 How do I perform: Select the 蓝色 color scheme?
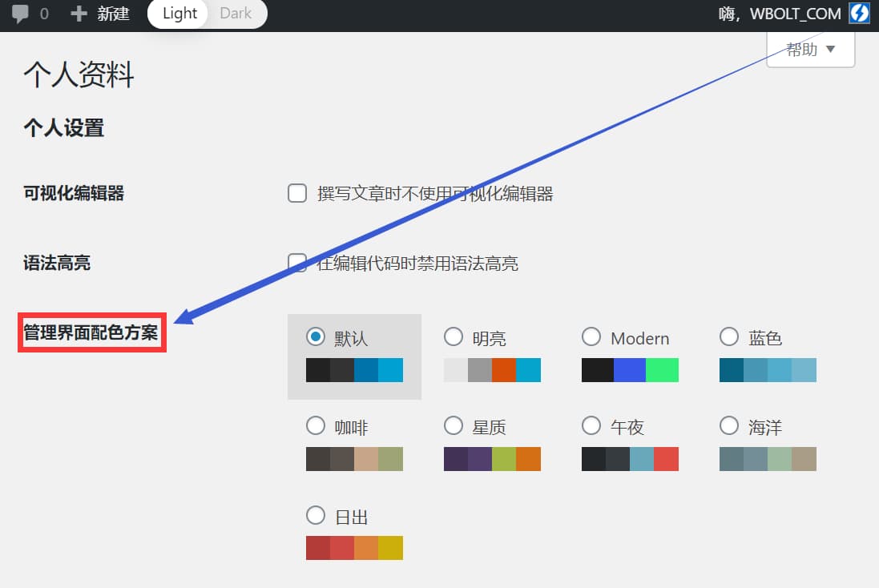tap(729, 336)
